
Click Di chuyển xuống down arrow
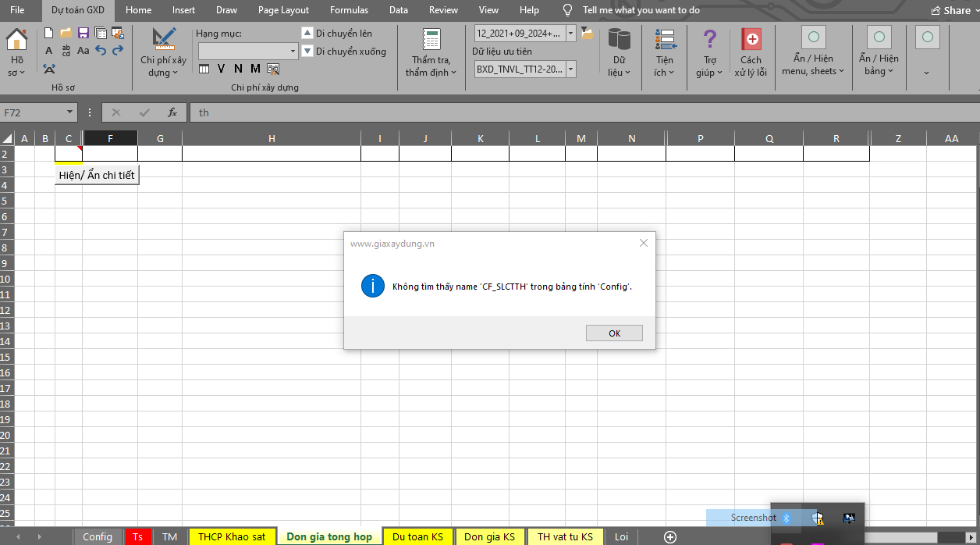pos(307,52)
